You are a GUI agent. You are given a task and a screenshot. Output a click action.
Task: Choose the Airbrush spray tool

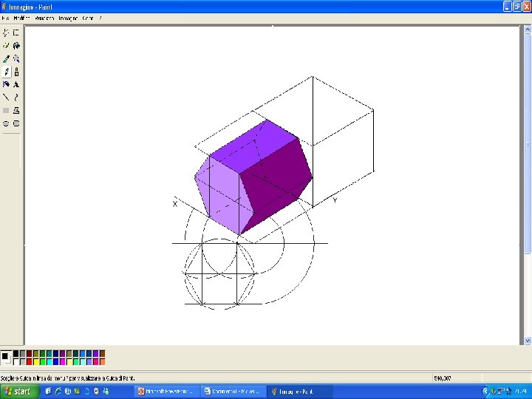(x=6, y=85)
